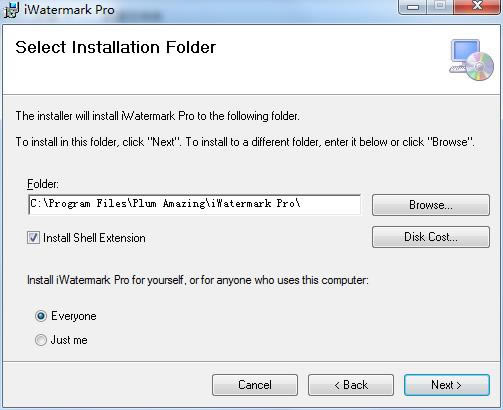
Task: Click inside the Folder path text field
Action: tap(195, 205)
